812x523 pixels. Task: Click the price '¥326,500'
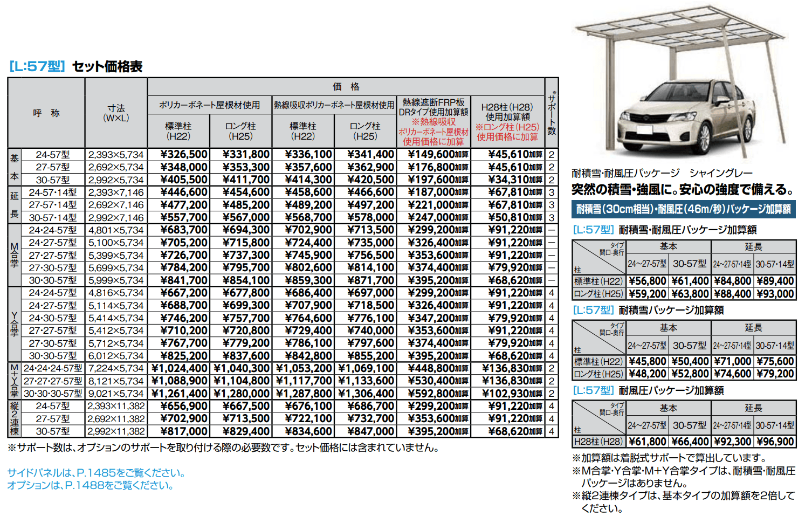[x=184, y=155]
